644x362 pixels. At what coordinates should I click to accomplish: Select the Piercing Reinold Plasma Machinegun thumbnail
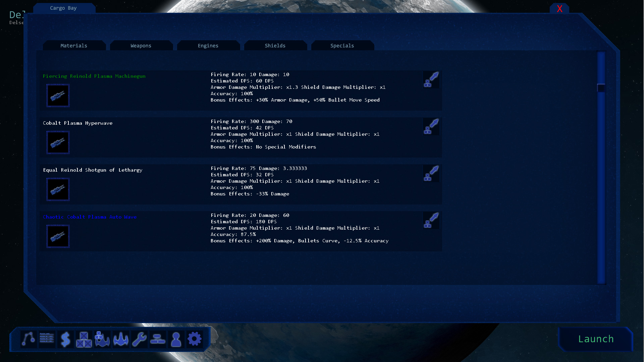(58, 96)
